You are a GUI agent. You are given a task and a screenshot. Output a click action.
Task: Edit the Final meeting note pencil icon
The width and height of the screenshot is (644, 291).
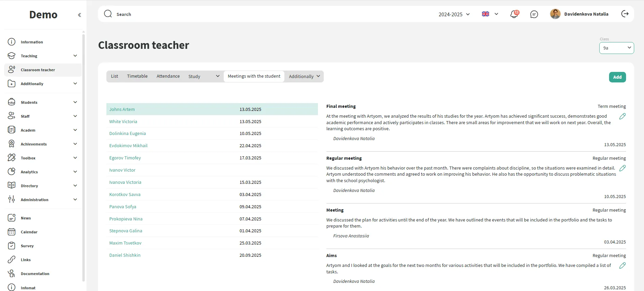622,116
